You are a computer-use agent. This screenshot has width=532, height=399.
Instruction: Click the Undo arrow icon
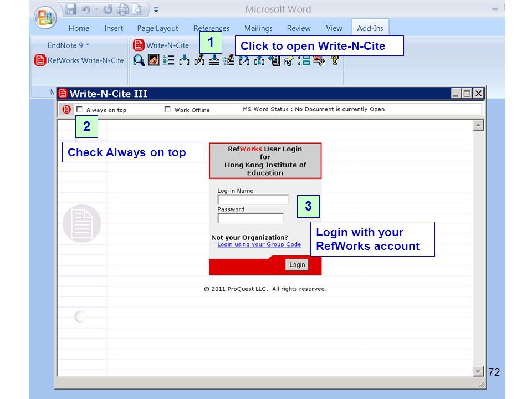[86, 10]
